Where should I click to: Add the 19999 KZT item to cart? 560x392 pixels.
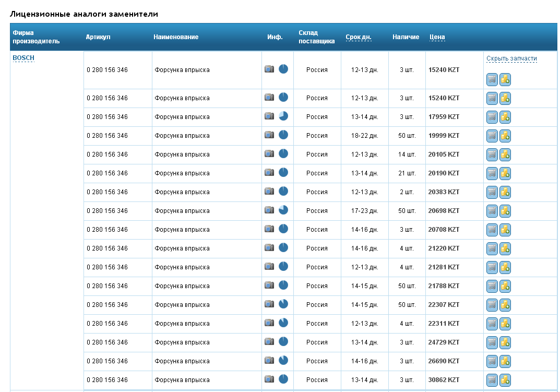pos(492,136)
